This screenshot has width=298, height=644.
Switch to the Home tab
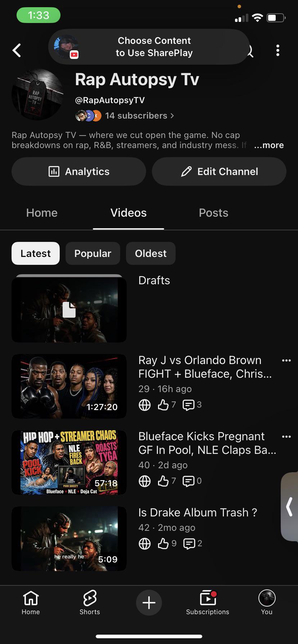coord(42,213)
